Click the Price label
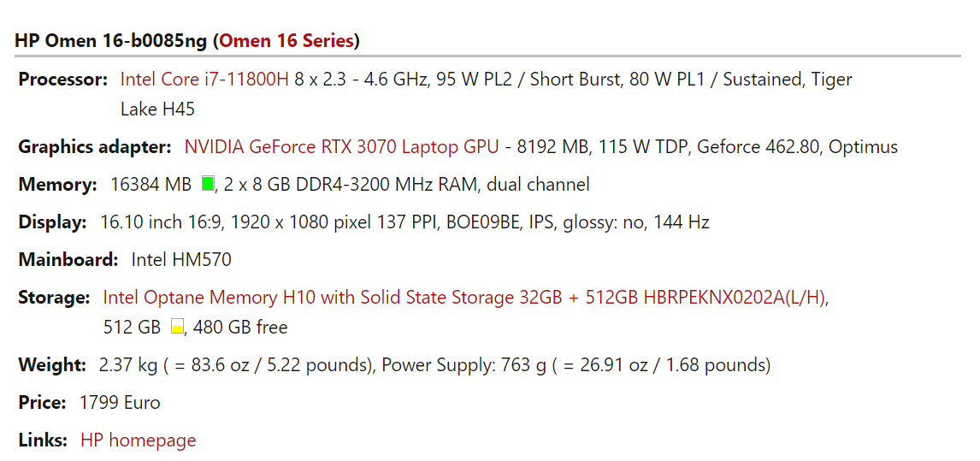Viewport: 980px width, 461px height. tap(42, 402)
